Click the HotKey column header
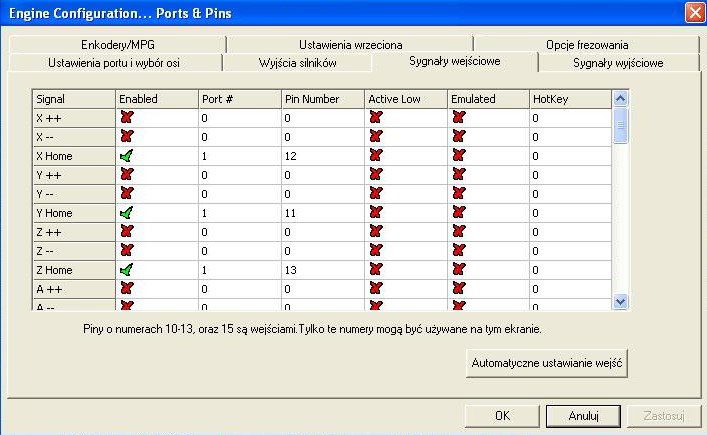 pyautogui.click(x=571, y=99)
